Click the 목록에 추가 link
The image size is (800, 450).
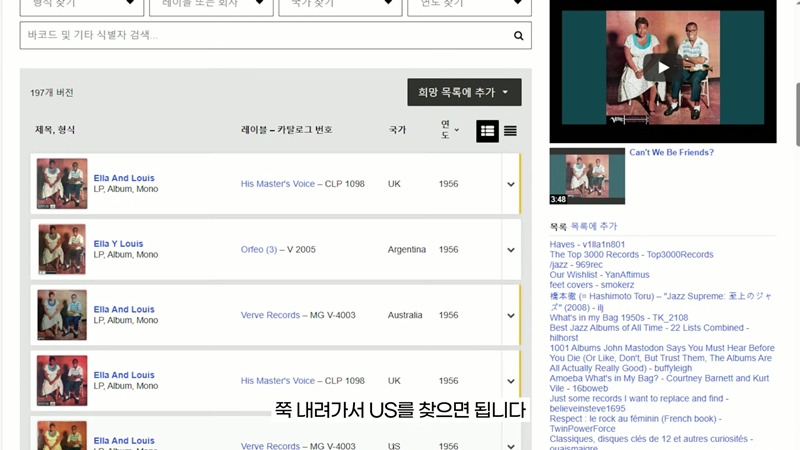click(x=593, y=226)
